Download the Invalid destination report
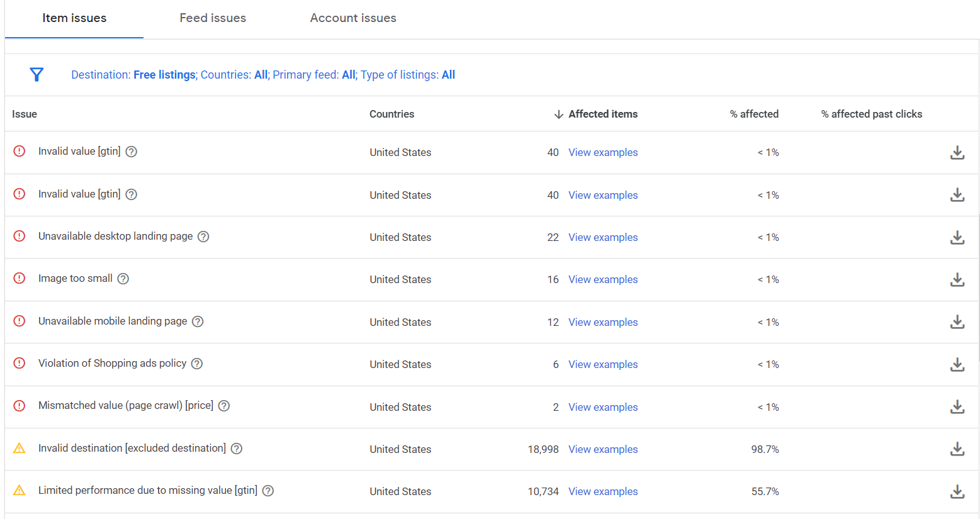Viewport: 980px width, 519px height. click(957, 449)
